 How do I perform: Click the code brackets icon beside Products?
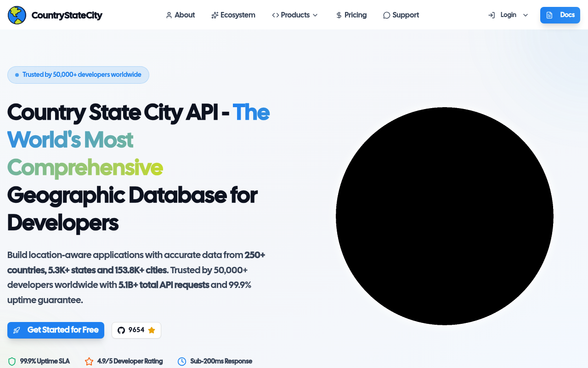pos(275,15)
